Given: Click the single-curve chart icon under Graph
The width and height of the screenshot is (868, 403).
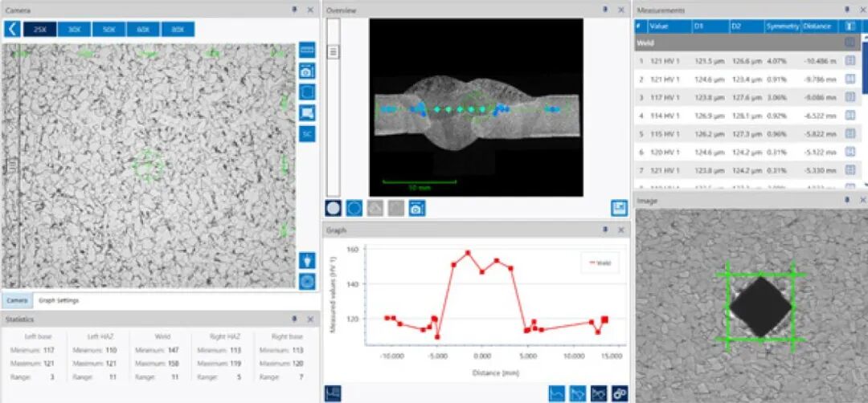Looking at the screenshot, I should coord(557,393).
